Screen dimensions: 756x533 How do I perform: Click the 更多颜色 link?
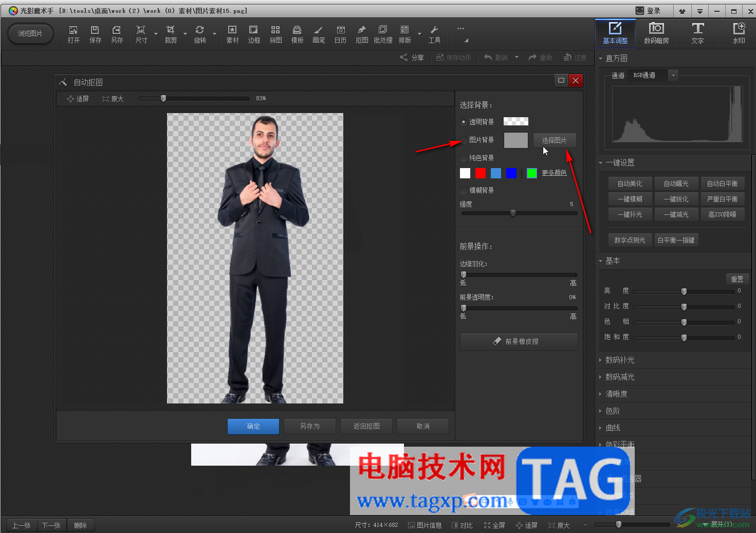coord(554,173)
